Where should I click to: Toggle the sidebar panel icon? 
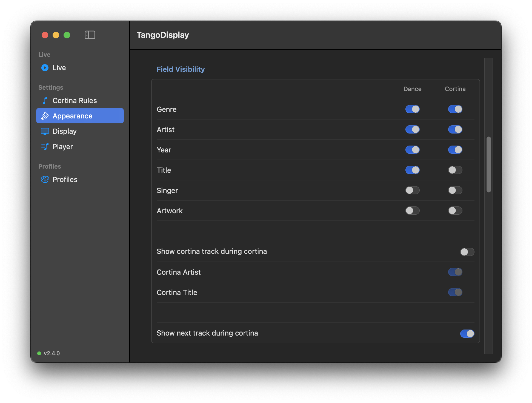tap(90, 35)
